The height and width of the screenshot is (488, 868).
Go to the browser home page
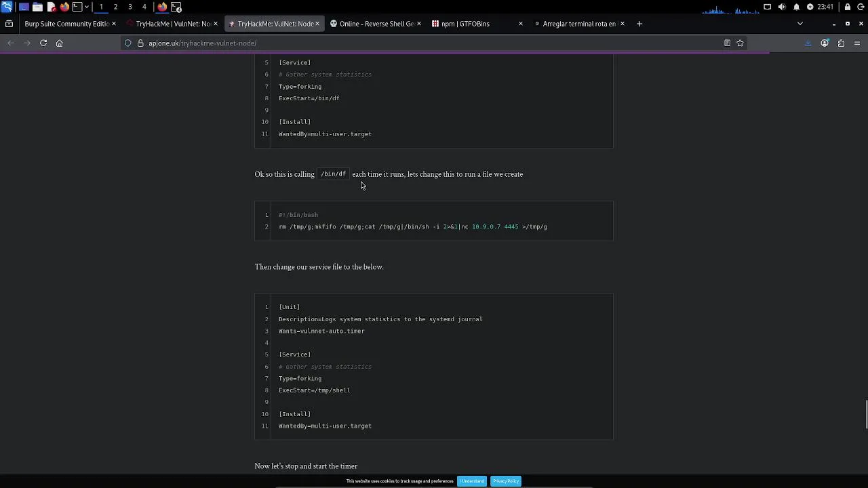tap(59, 43)
